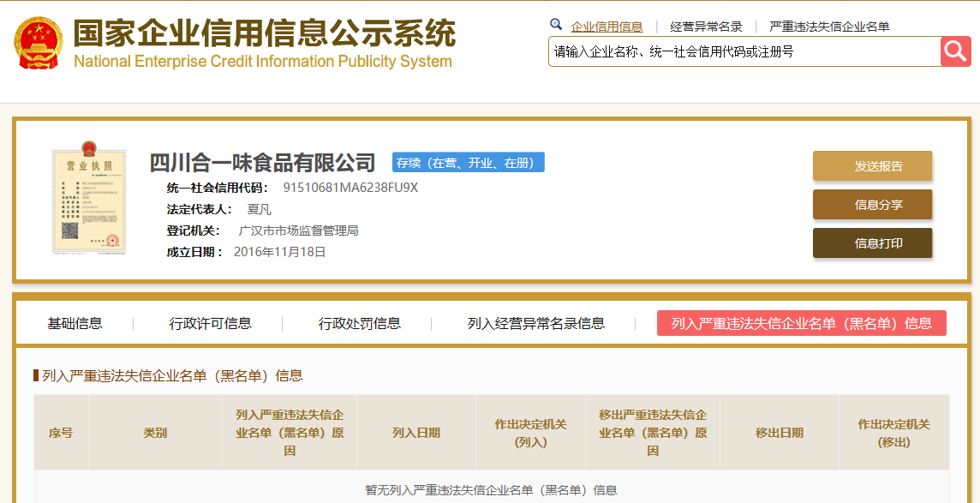Click the 类别 column header
Image resolution: width=980 pixels, height=503 pixels.
(155, 433)
